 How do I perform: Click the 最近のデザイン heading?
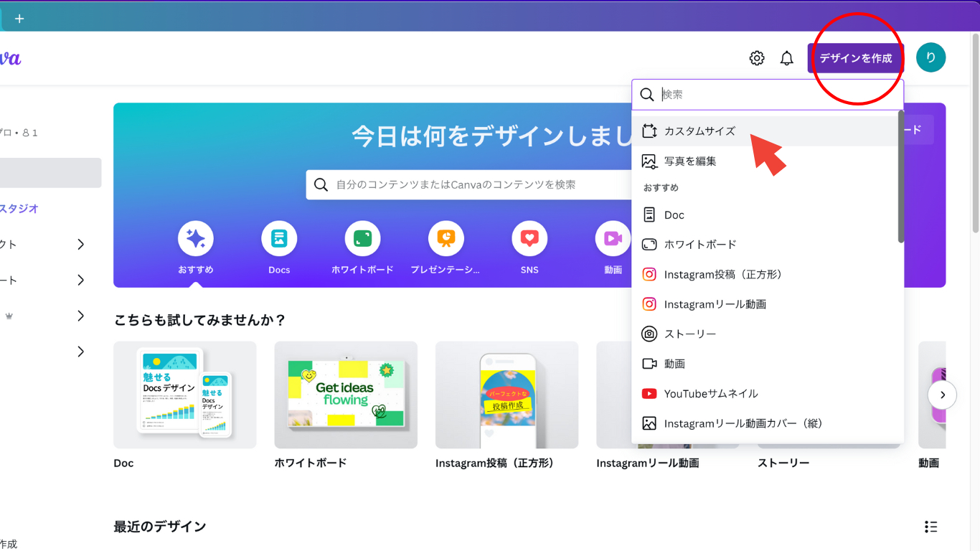(160, 527)
